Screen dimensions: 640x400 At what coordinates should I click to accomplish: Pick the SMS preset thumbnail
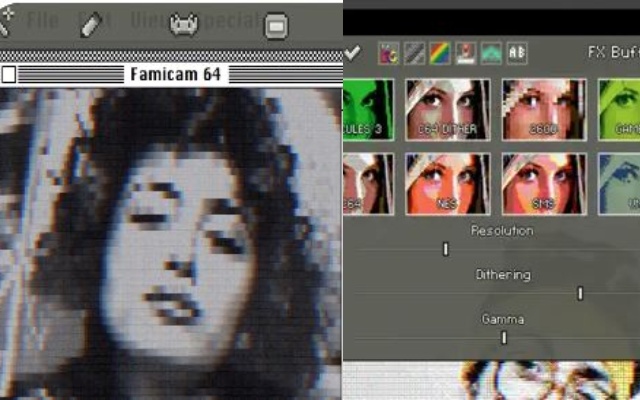tap(543, 182)
